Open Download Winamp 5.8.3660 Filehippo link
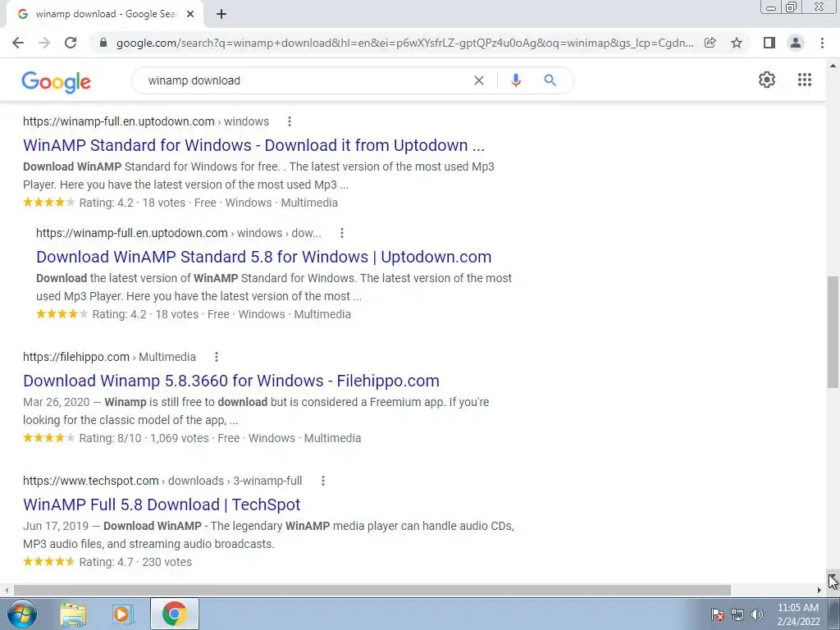Image resolution: width=840 pixels, height=630 pixels. [x=231, y=381]
